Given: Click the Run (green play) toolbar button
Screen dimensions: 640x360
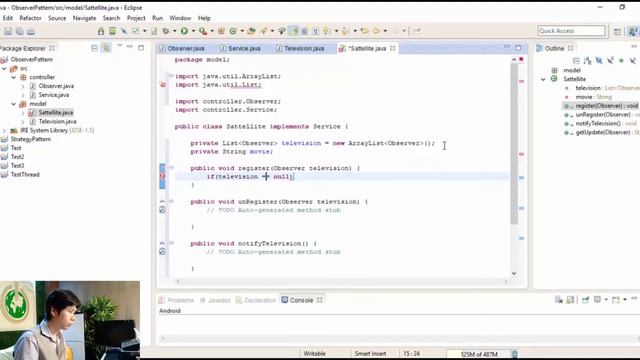Looking at the screenshot, I should pyautogui.click(x=184, y=31).
